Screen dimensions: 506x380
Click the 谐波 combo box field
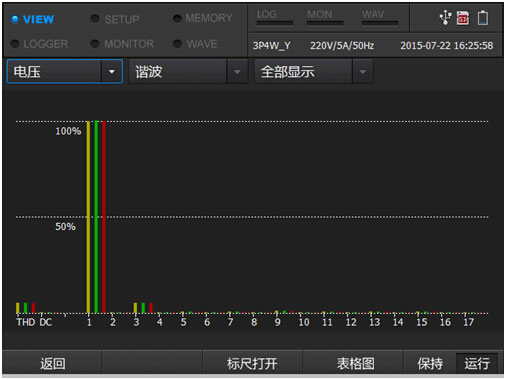[x=188, y=71]
